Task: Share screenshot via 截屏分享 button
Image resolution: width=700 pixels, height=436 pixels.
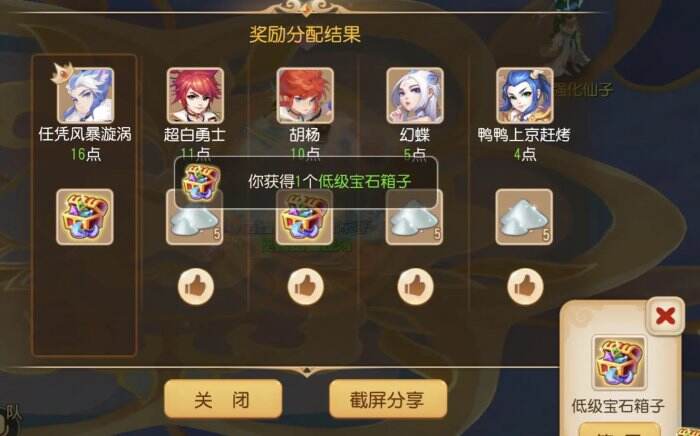Action: tap(388, 399)
